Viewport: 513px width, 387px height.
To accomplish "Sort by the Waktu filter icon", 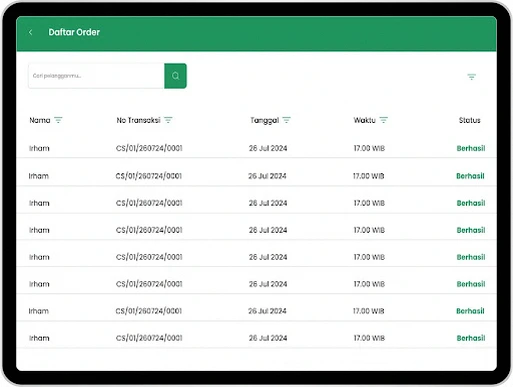I will 384,120.
